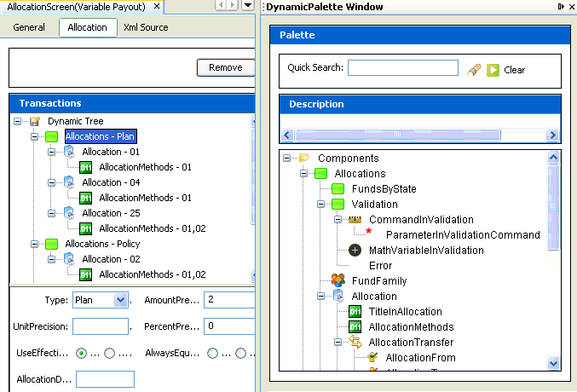Click the AmountPre... field containing 2

(229, 300)
